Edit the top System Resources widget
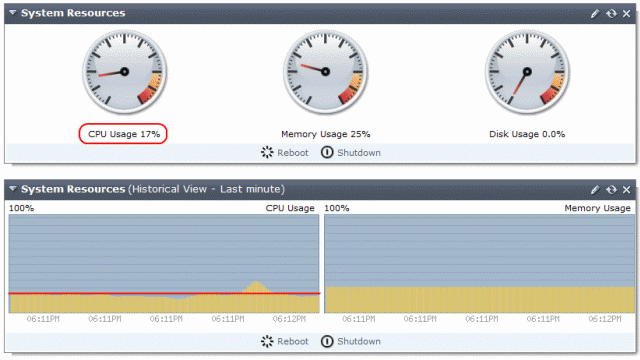Screen dimensions: 640x360 coord(595,14)
